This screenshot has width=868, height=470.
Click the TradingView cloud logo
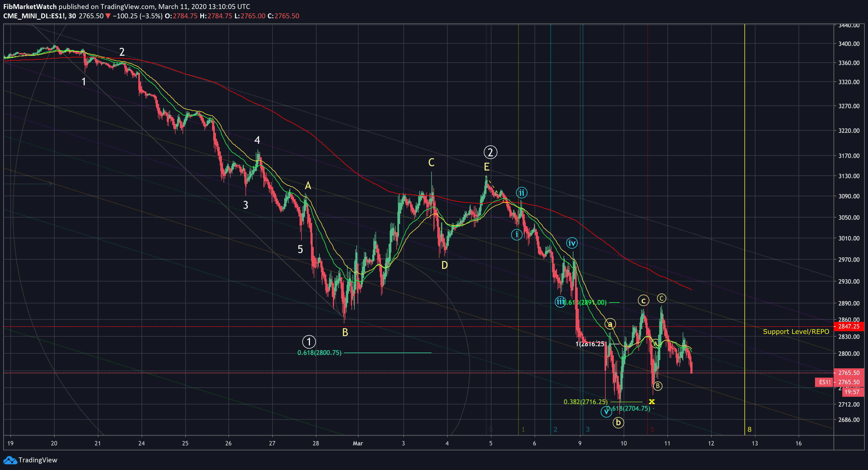point(10,460)
